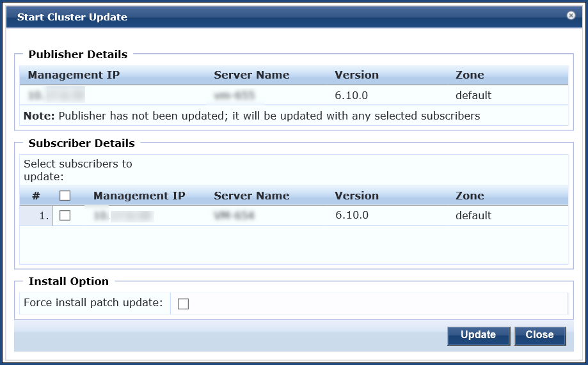
Task: Enable Force install patch update checkbox
Action: click(x=184, y=304)
